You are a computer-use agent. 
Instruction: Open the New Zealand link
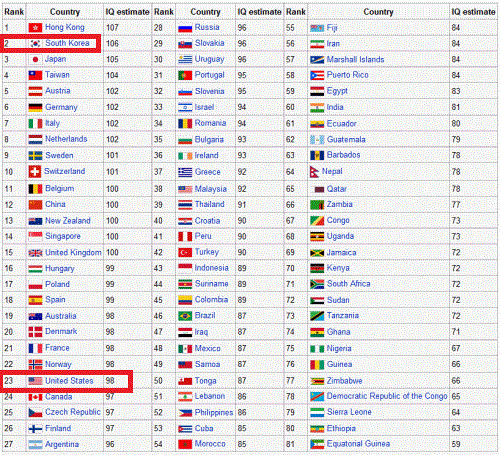(x=68, y=221)
